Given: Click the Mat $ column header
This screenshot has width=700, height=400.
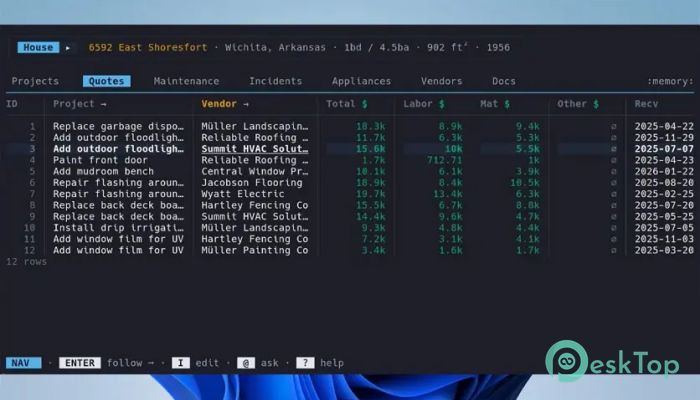Looking at the screenshot, I should [495, 104].
